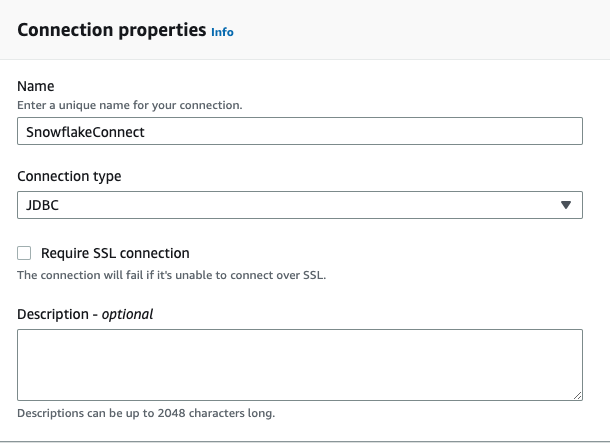Click the unique name hint text
The width and height of the screenshot is (610, 443).
(130, 105)
